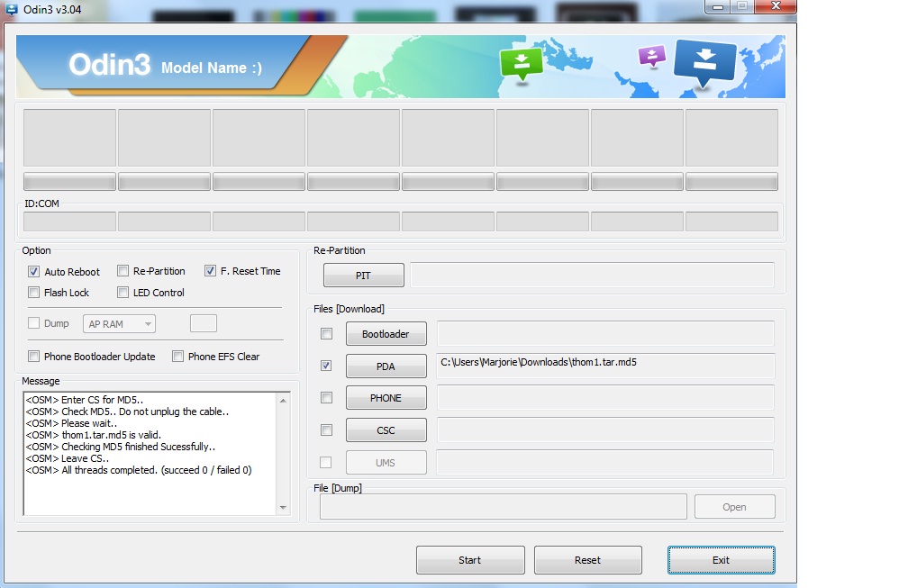Image resolution: width=908 pixels, height=588 pixels.
Task: Click the PHONE file button
Action: click(386, 398)
